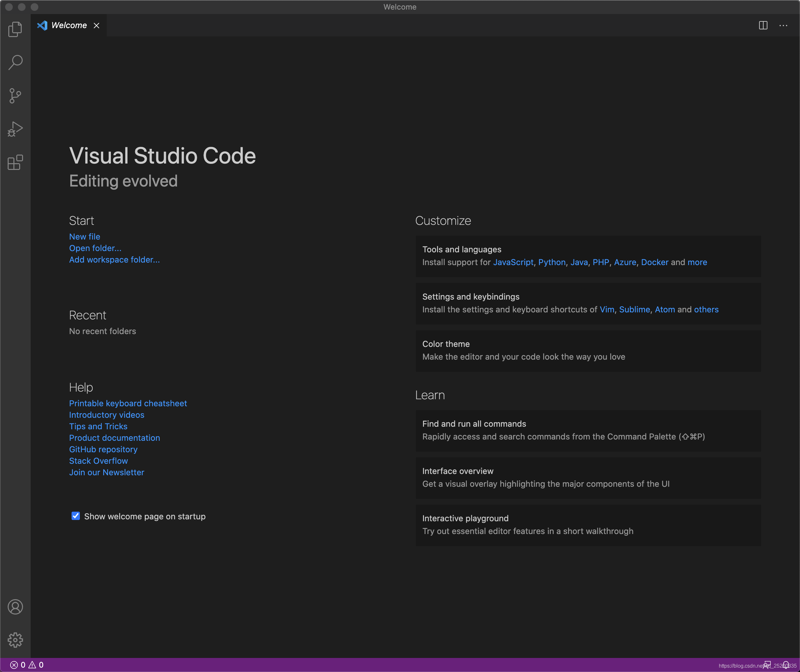Open the More Actions ellipsis menu
The image size is (800, 672).
click(x=783, y=26)
